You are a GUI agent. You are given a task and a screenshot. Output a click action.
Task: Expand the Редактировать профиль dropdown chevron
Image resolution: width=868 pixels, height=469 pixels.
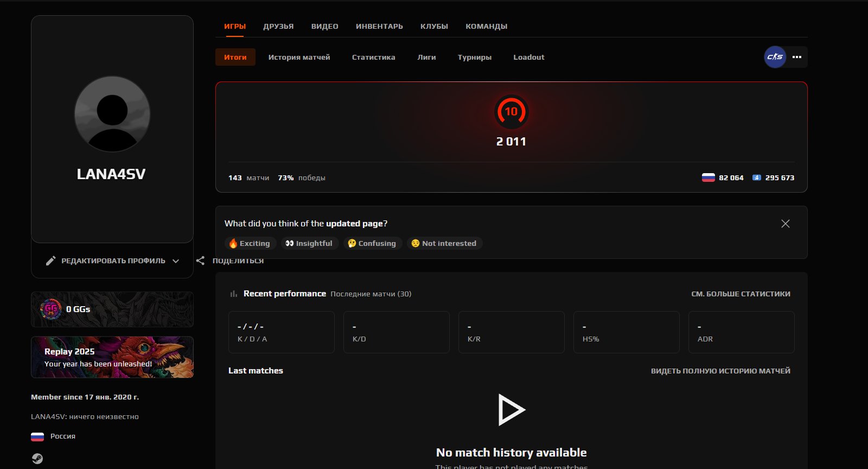176,261
